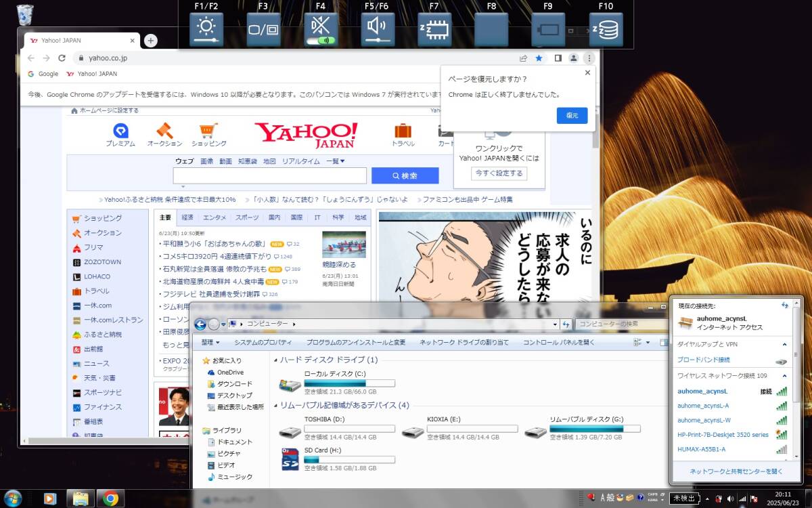Click the F10 hibernate tile
812x508 pixels.
(606, 30)
